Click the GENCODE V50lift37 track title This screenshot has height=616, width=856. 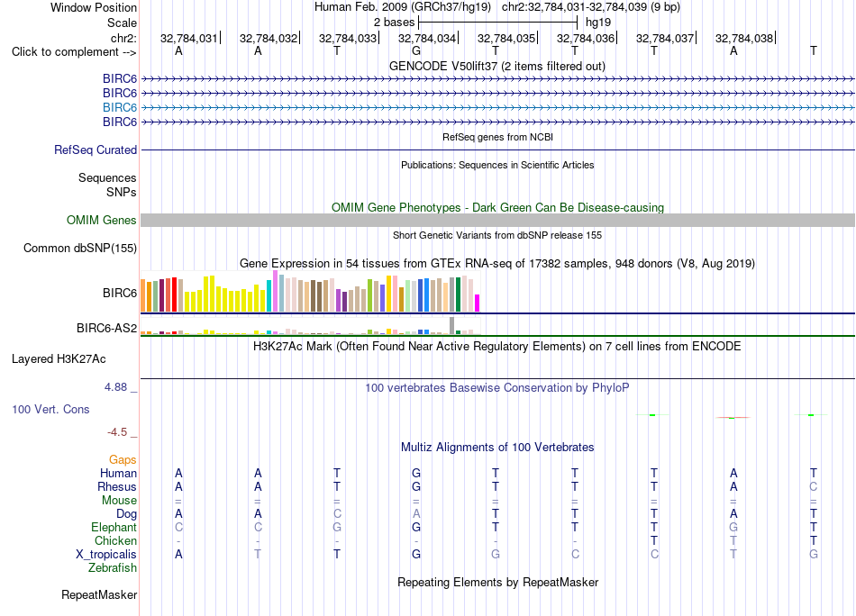click(x=496, y=66)
